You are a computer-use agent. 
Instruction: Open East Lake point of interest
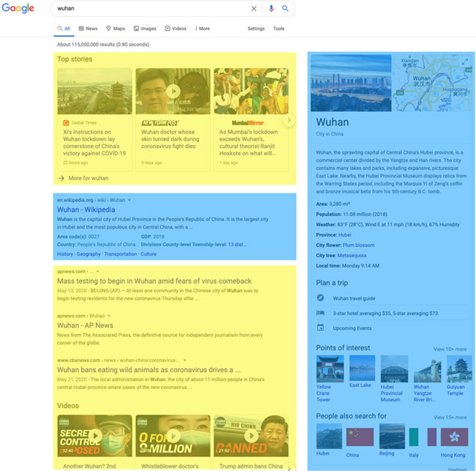click(362, 368)
